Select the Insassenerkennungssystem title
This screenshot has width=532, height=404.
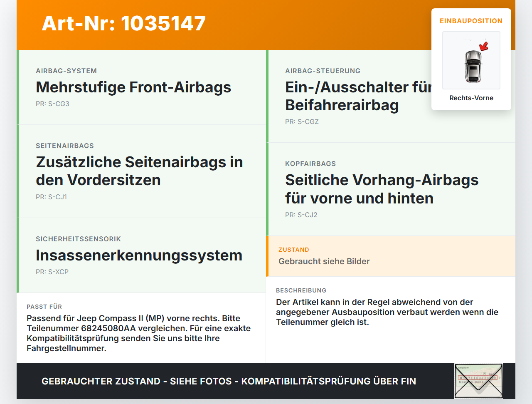coord(139,255)
